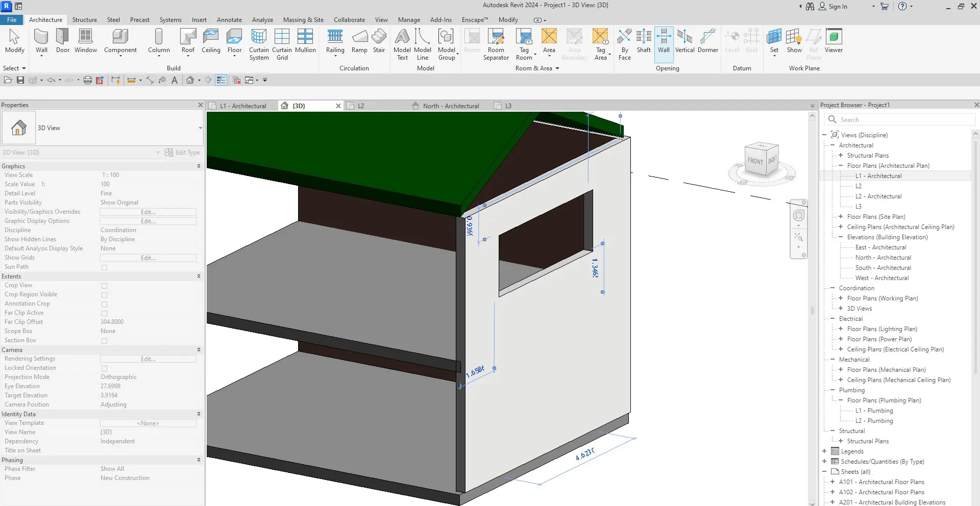
Task: Activate the Model Line tool
Action: [x=423, y=44]
